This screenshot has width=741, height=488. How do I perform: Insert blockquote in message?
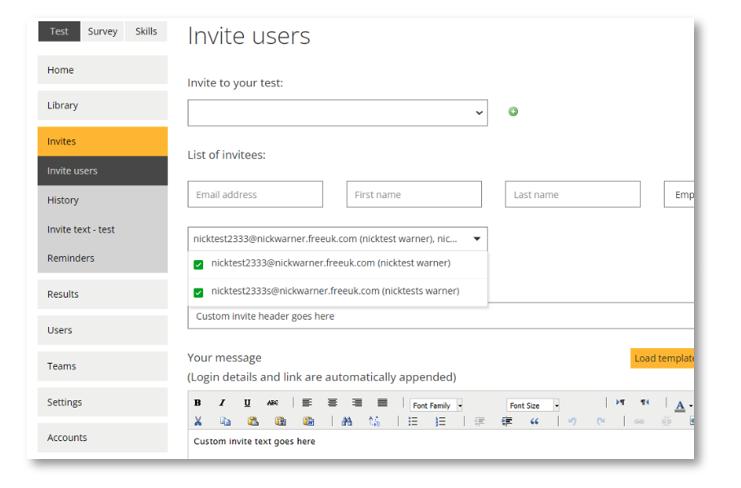534,421
